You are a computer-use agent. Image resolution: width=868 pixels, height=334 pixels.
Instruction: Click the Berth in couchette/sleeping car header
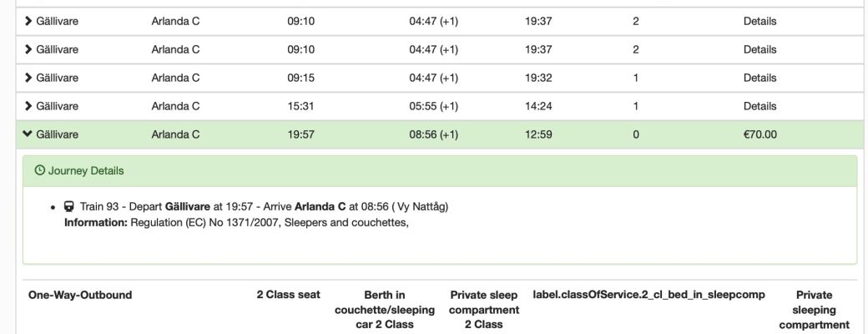click(385, 310)
